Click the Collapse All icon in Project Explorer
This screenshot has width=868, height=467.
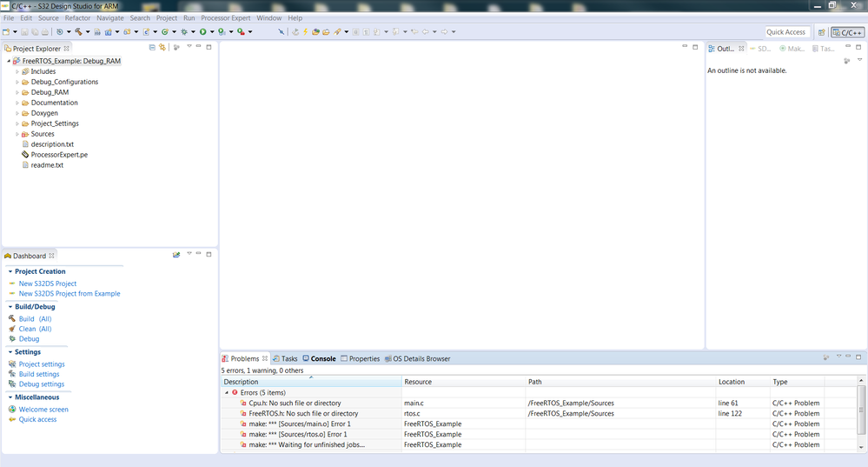point(152,48)
